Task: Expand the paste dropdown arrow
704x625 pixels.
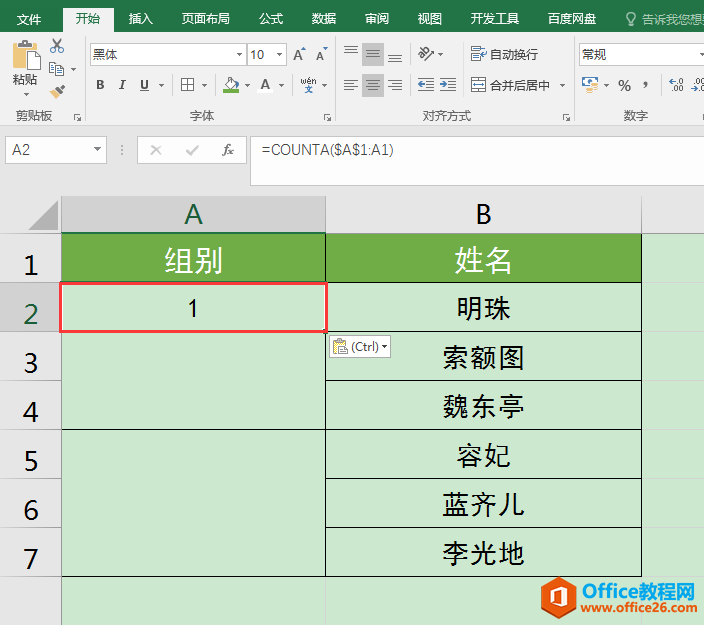Action: coord(26,94)
